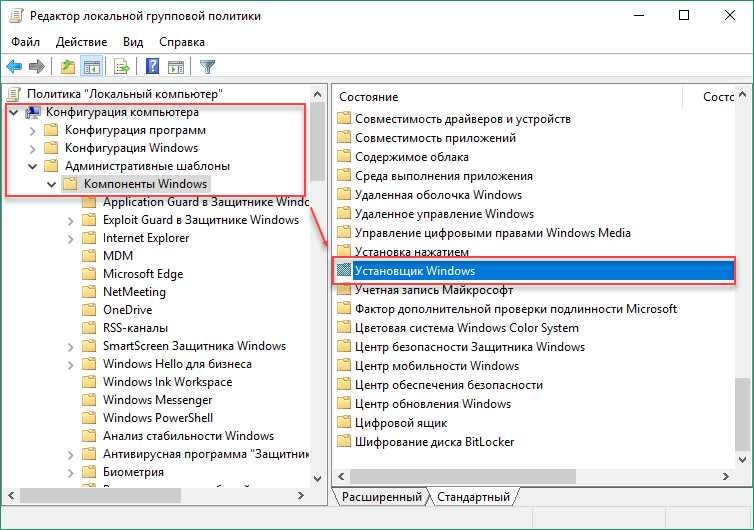
Task: Click the Установщик Windows folder icon
Action: [x=344, y=270]
